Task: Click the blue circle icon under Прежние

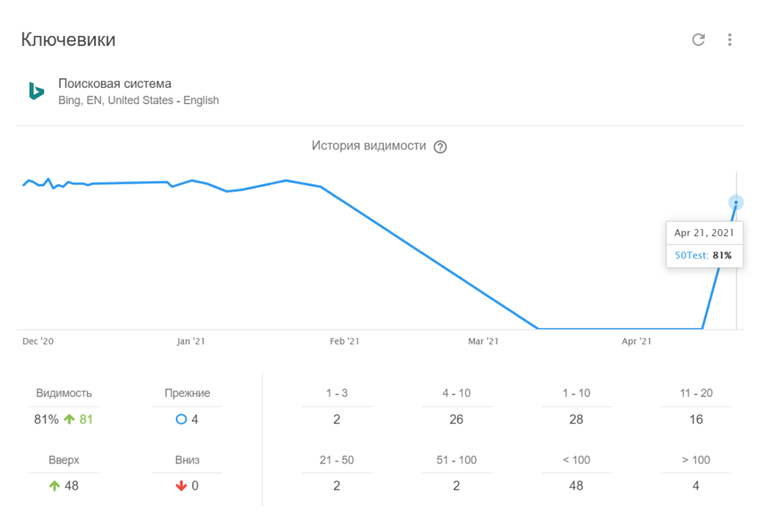Action: [x=181, y=420]
